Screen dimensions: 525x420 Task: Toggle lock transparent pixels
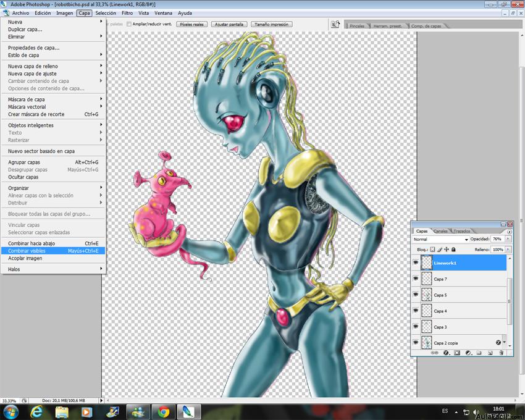point(432,250)
